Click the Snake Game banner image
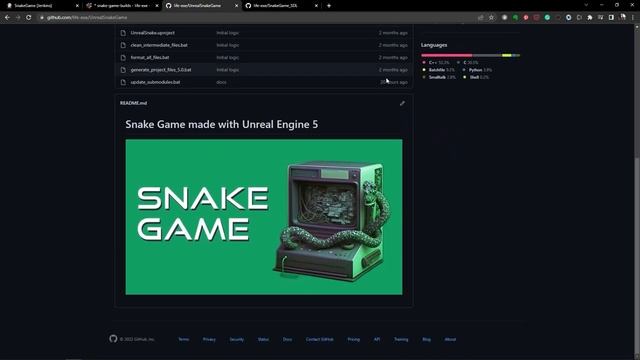This screenshot has height=360, width=640. point(264,217)
